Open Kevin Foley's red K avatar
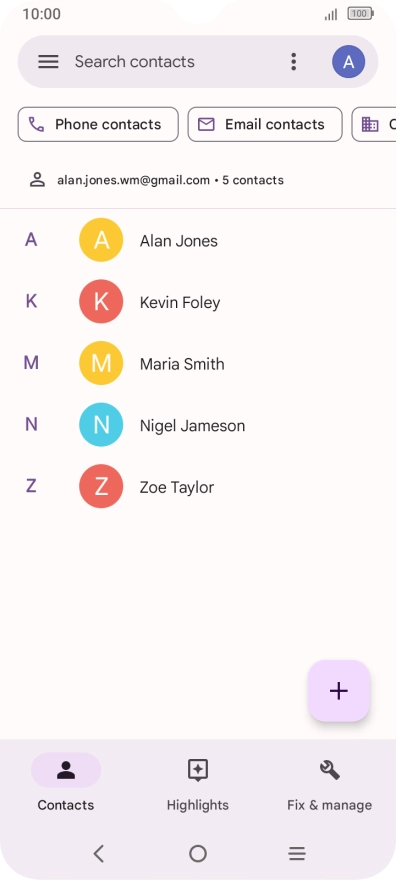Viewport: 396px width, 880px height. tap(101, 302)
